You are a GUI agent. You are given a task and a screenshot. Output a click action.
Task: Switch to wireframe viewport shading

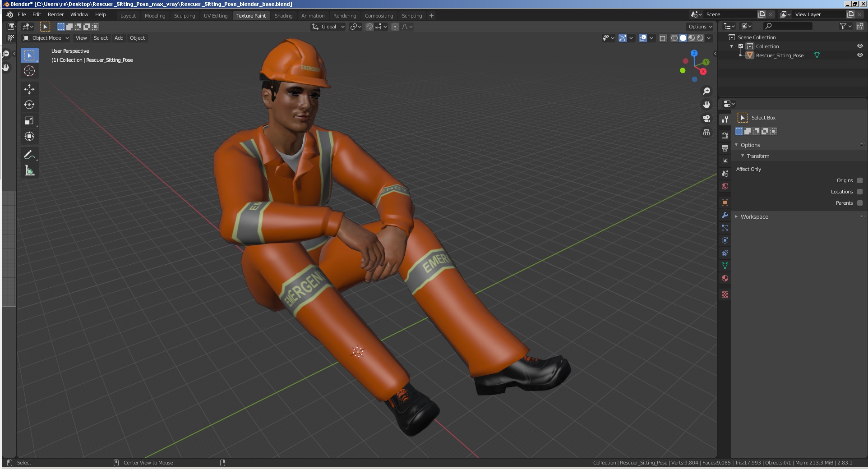click(674, 38)
